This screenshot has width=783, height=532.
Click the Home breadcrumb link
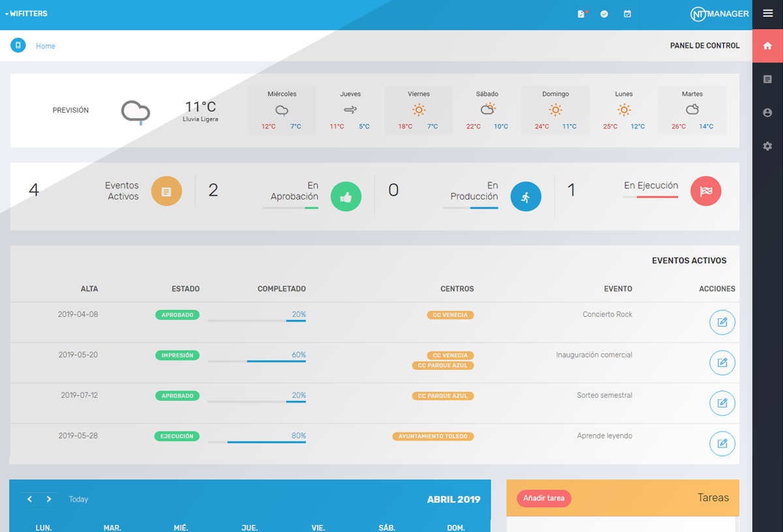pyautogui.click(x=46, y=46)
